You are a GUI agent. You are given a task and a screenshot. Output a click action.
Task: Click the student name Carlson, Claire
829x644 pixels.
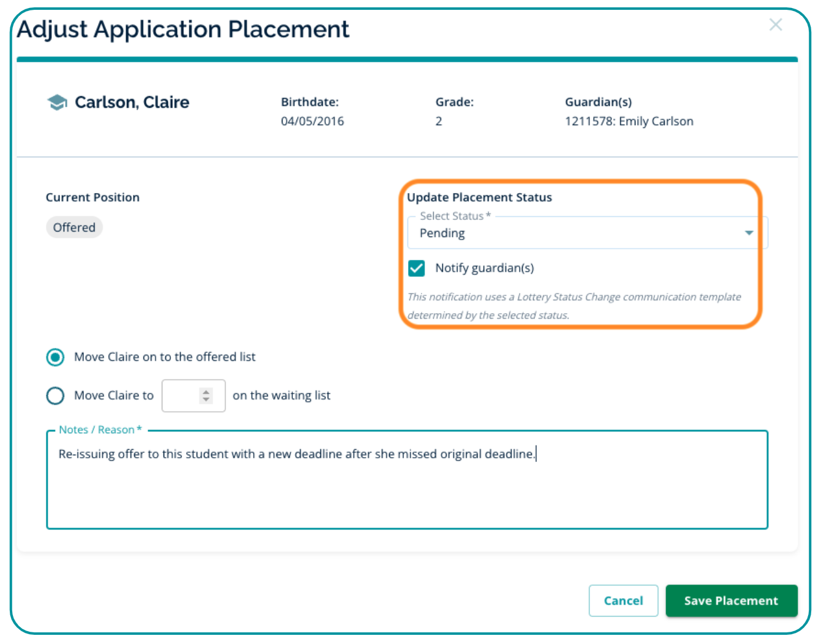[x=132, y=102]
